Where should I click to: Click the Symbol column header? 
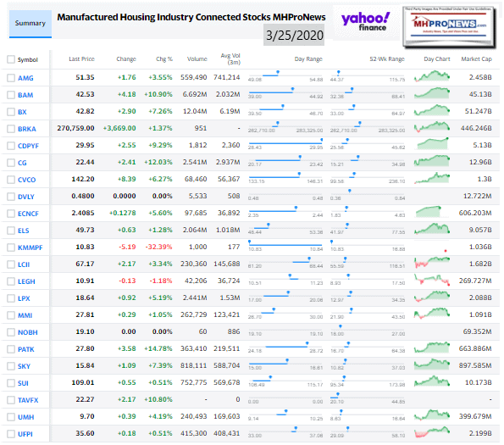tap(28, 60)
